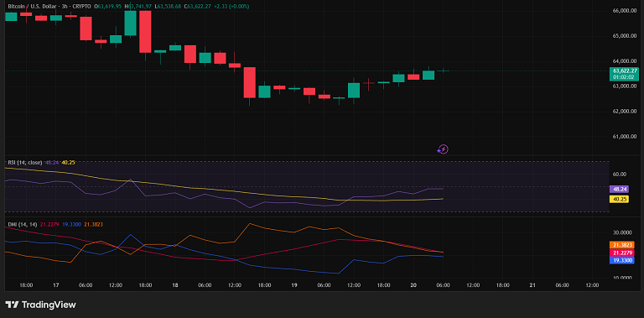This screenshot has width=644, height=318.
Task: Click the yellow RSI average tag 40.25
Action: click(622, 199)
